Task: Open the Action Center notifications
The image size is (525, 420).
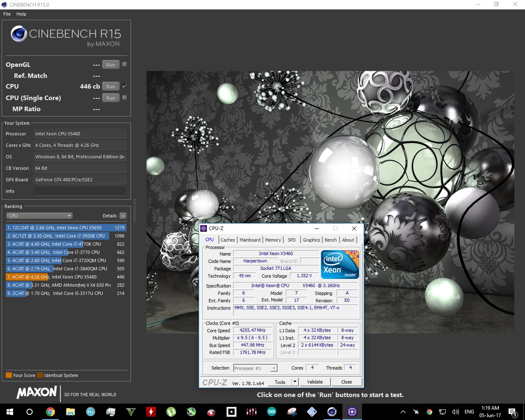Action: pyautogui.click(x=512, y=412)
